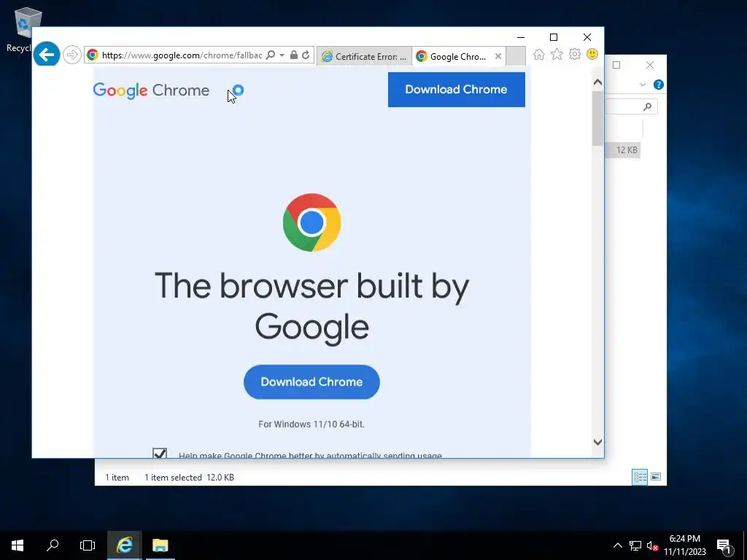The image size is (747, 560).
Task: Switch File Explorer to details view icon
Action: [639, 477]
